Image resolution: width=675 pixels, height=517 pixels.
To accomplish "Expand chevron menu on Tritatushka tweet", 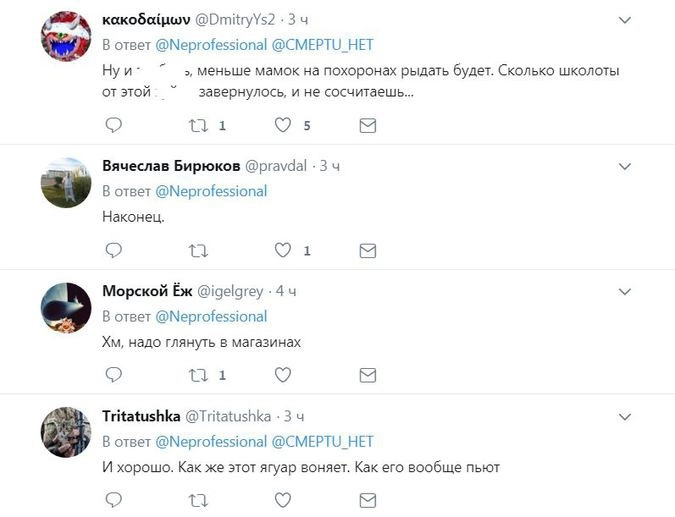I will pos(625,417).
